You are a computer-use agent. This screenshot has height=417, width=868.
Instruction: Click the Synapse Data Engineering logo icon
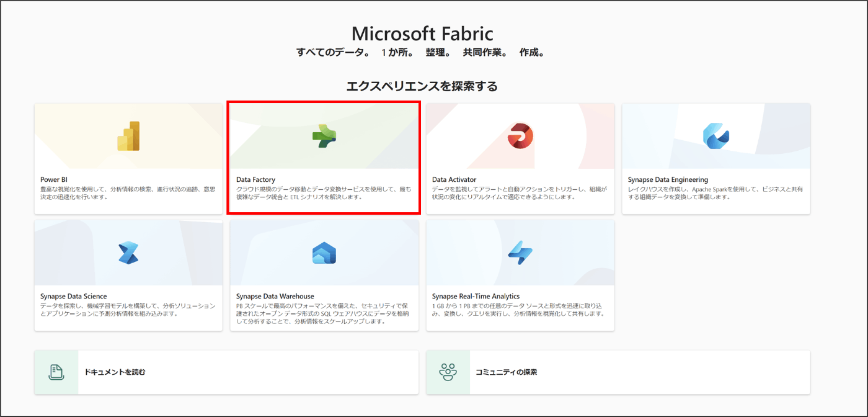716,136
